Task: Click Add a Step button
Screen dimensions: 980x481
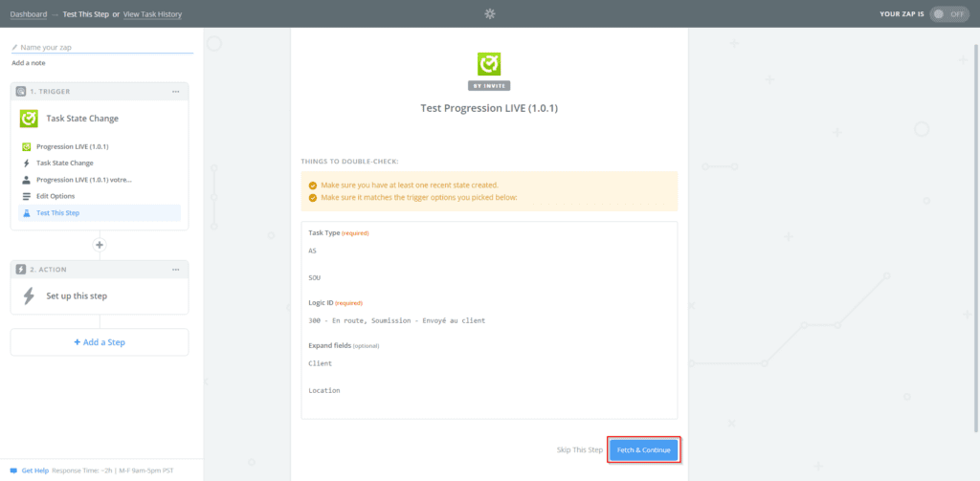Action: pos(100,342)
